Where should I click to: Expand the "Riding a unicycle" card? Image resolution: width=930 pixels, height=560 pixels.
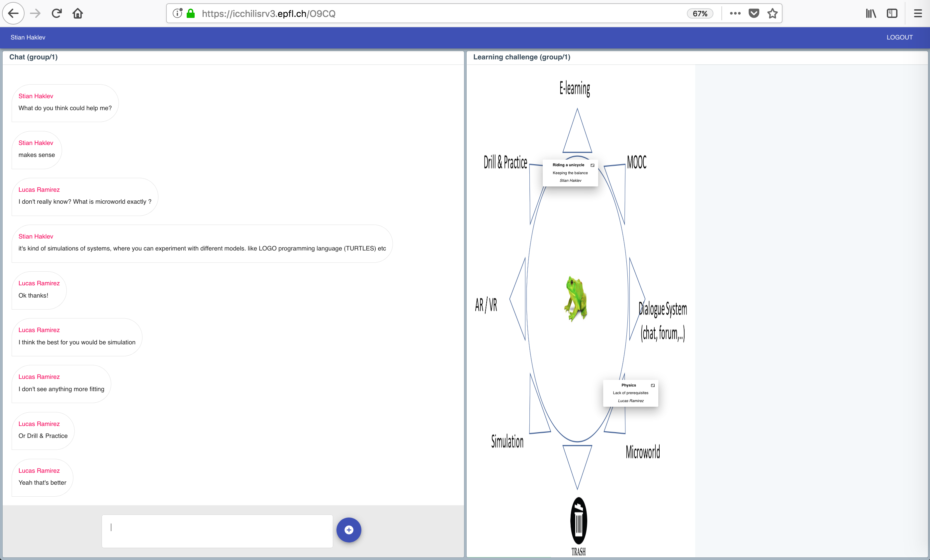(x=592, y=165)
